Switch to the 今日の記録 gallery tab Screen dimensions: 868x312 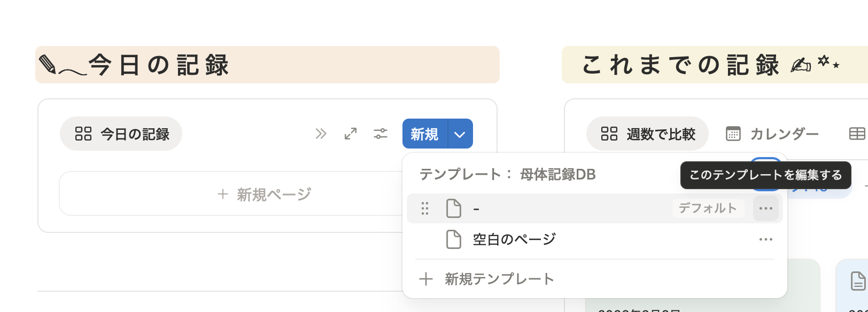(121, 134)
